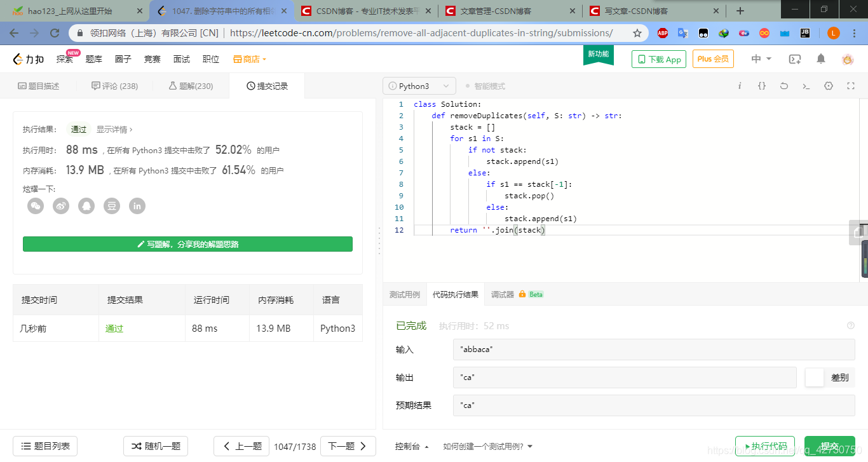The height and width of the screenshot is (462, 868).
Task: Open editor settings gear icon
Action: 829,86
